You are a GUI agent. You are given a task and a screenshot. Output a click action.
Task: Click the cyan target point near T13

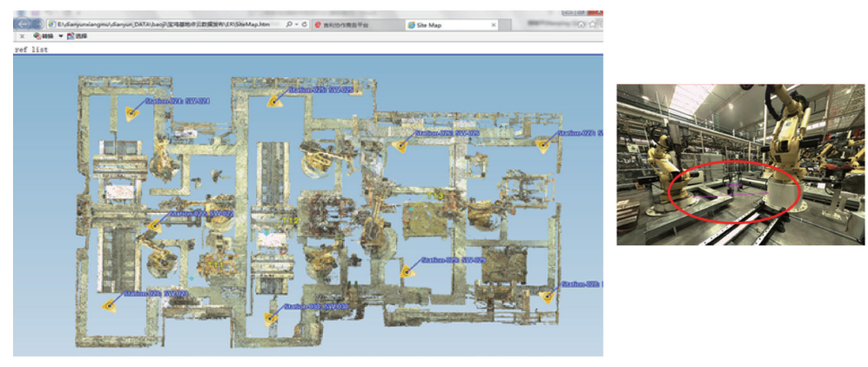click(x=411, y=210)
